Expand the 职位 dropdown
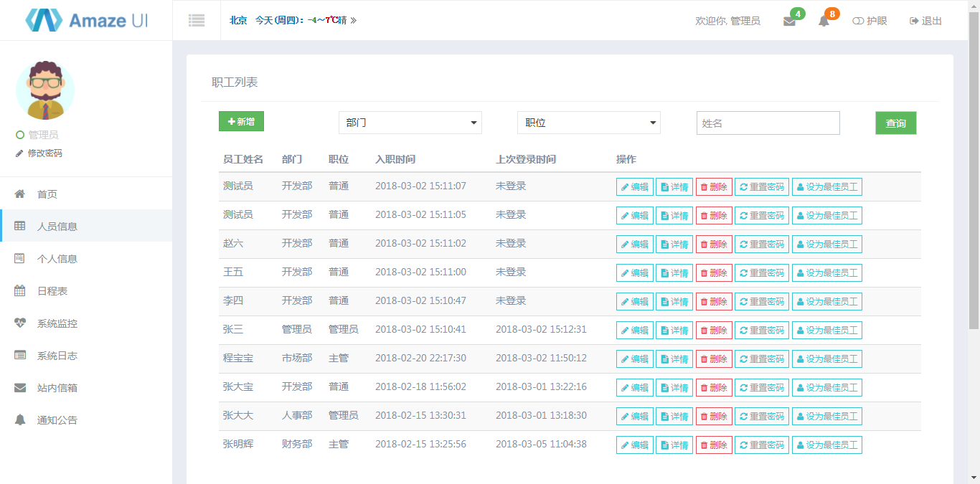 pyautogui.click(x=588, y=123)
